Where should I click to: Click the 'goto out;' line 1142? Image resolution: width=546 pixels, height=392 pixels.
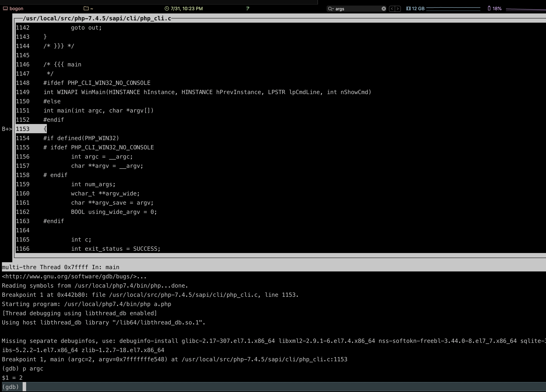pos(86,28)
